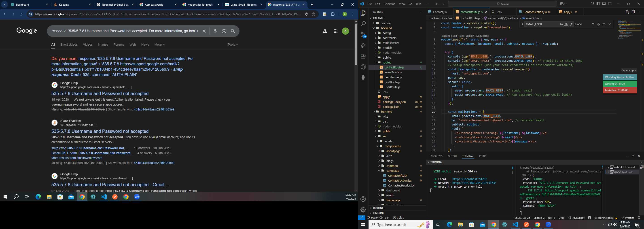This screenshot has height=229, width=644.
Task: Open VS Code Search view icon
Action: click(363, 24)
